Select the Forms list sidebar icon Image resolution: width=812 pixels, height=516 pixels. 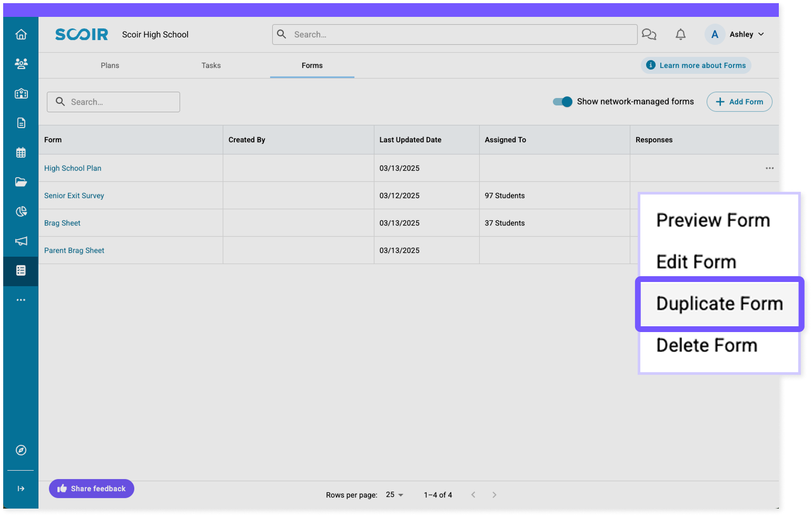tap(21, 270)
